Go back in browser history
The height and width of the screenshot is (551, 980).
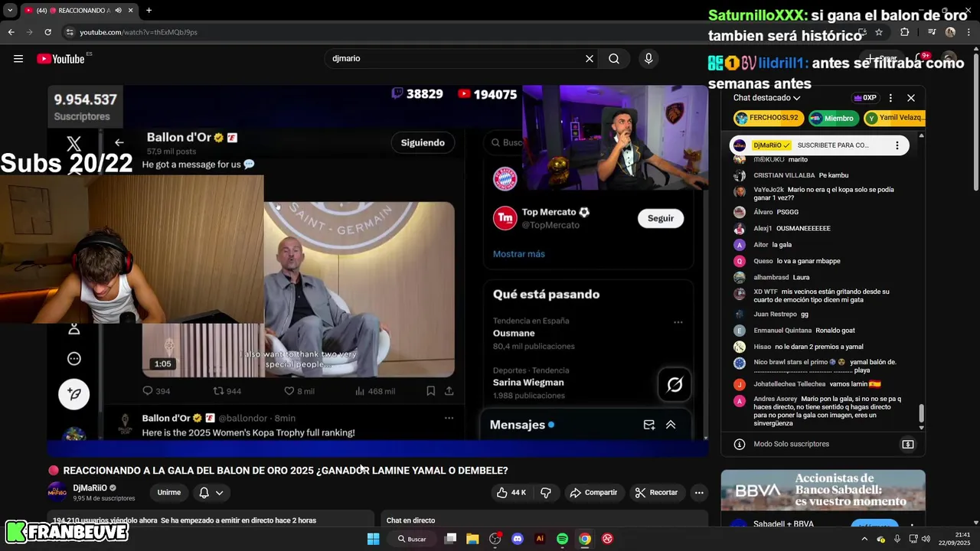[x=11, y=32]
